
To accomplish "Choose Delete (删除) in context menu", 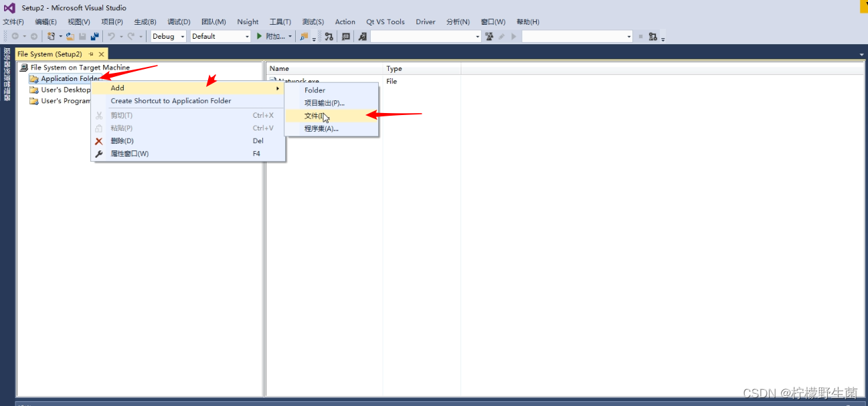I will pos(188,141).
